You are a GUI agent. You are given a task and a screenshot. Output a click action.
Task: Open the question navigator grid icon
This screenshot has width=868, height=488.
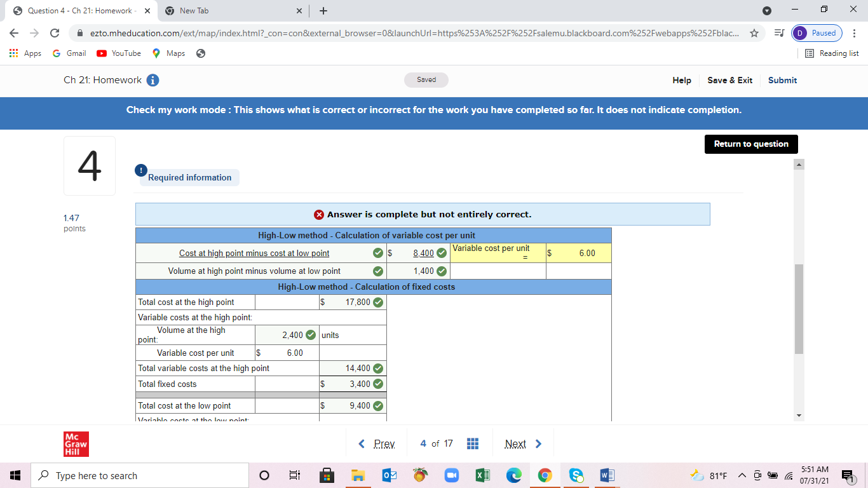point(473,443)
